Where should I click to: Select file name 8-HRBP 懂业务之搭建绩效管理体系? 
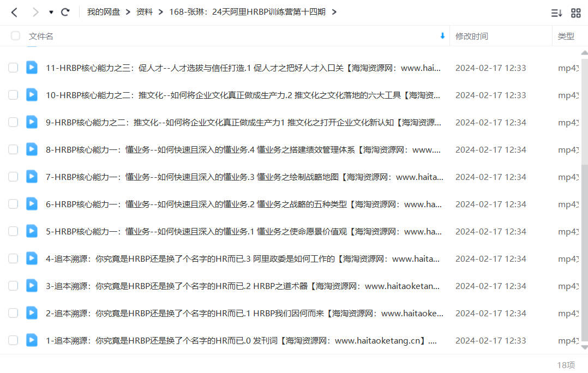pyautogui.click(x=243, y=150)
